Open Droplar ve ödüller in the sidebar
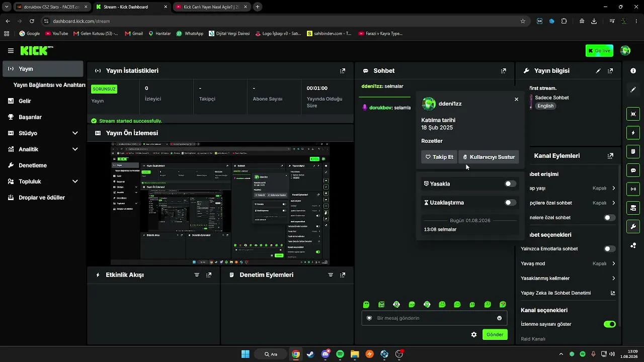644x362 pixels. [43, 198]
